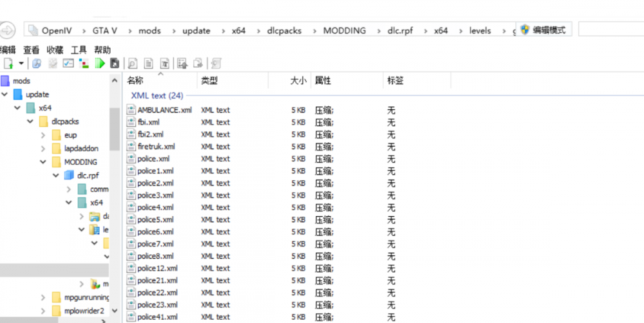Image resolution: width=644 pixels, height=323 pixels.
Task: Open the 编辑 menu
Action: [7, 50]
